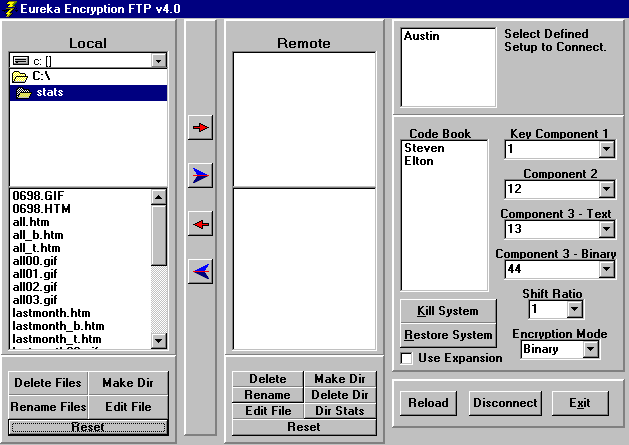629x445 pixels.
Task: Click the Disconnect button
Action: tap(505, 403)
